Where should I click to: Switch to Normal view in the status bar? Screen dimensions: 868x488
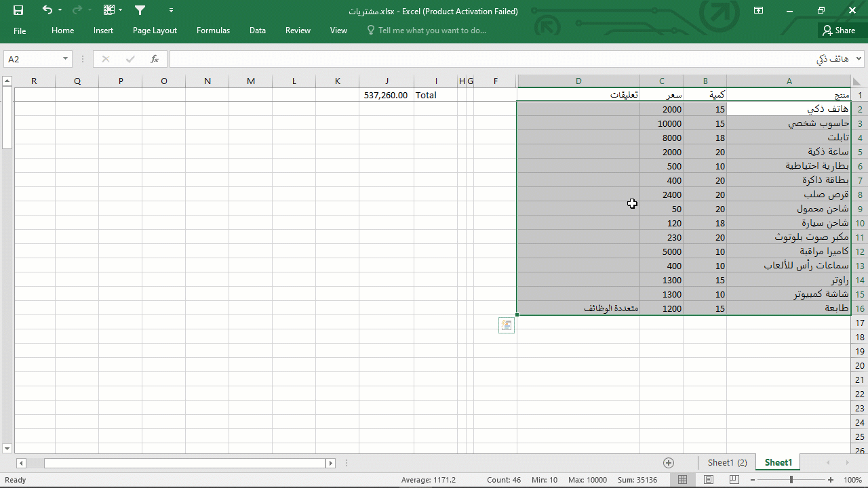[683, 480]
